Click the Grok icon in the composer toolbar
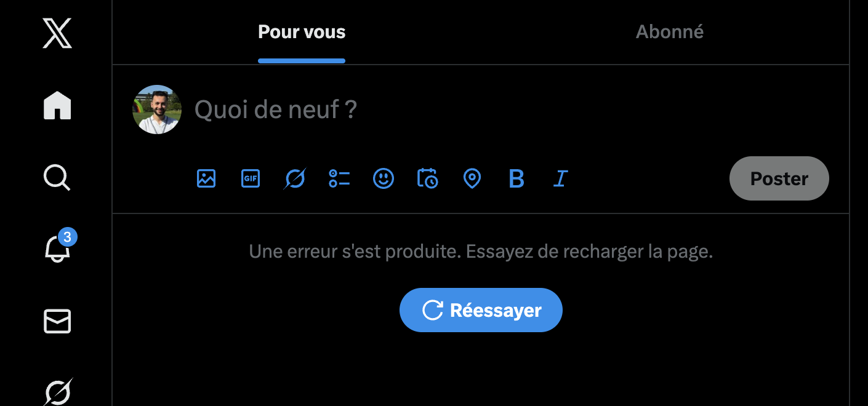The width and height of the screenshot is (868, 406). 295,178
